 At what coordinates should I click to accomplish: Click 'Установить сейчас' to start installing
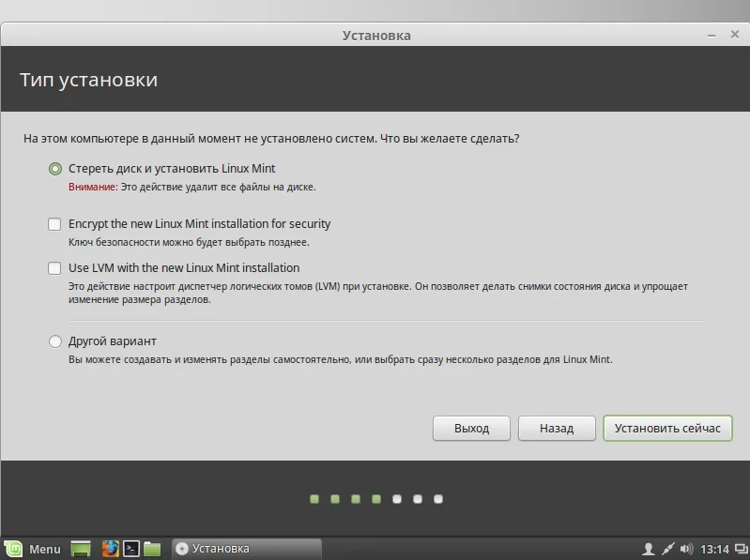pyautogui.click(x=667, y=428)
